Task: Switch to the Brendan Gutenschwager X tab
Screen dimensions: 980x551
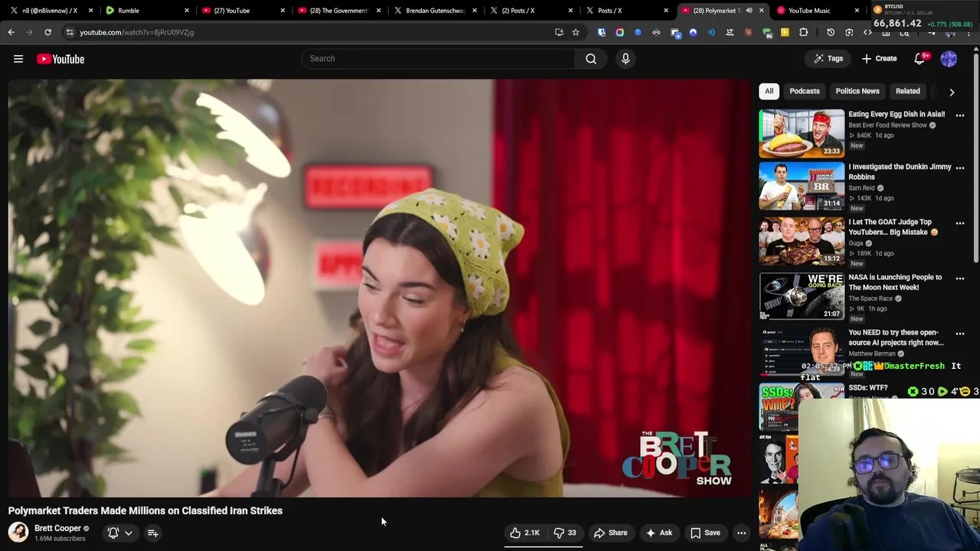Action: click(434, 11)
